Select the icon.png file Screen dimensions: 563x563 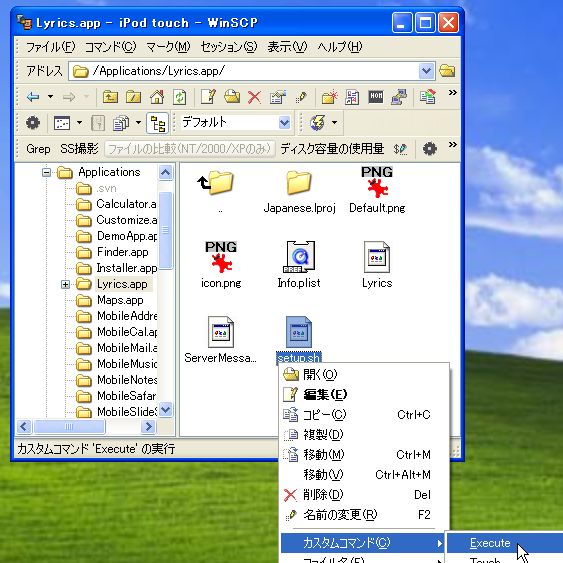tap(221, 265)
